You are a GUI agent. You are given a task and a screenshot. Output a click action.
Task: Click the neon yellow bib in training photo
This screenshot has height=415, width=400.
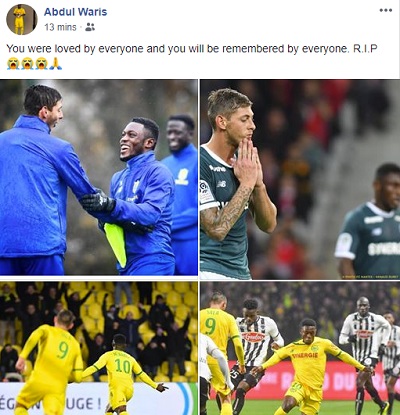(x=116, y=243)
